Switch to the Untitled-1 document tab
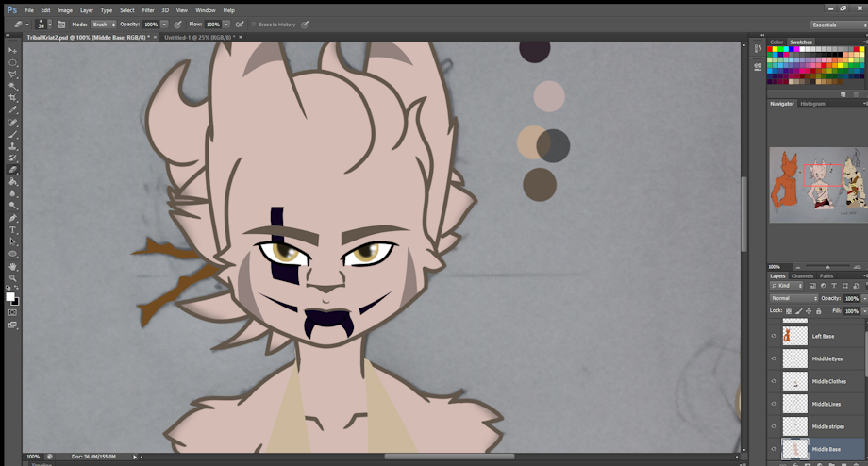 199,37
